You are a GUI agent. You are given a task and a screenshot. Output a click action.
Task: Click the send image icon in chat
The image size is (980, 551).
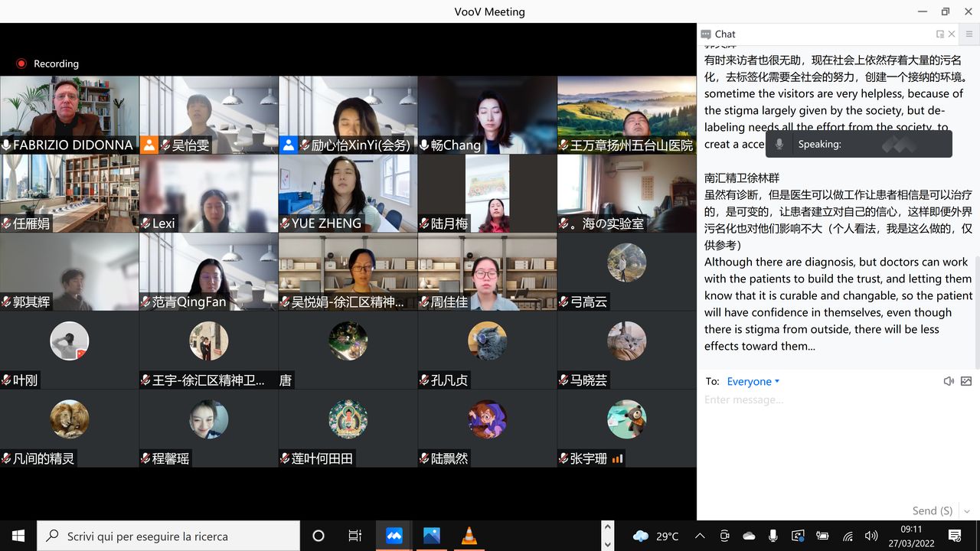coord(966,381)
